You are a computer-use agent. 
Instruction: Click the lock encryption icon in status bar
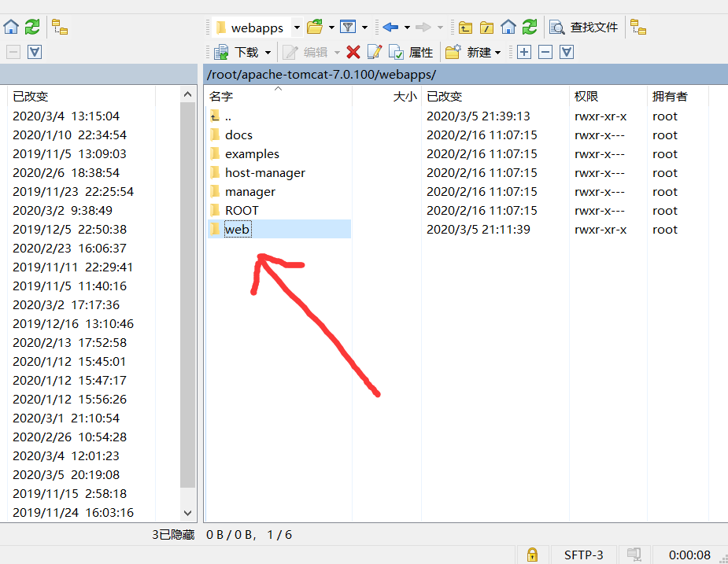tap(532, 555)
